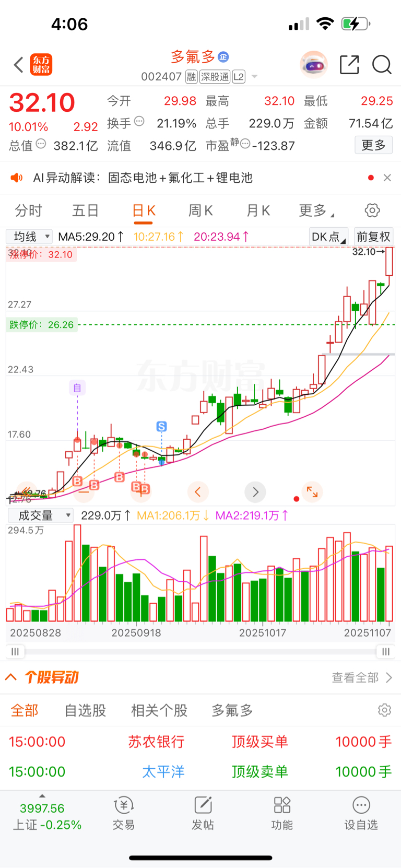Open 前复权 adjustment selector
Screen dimensions: 401x868
[x=373, y=237]
